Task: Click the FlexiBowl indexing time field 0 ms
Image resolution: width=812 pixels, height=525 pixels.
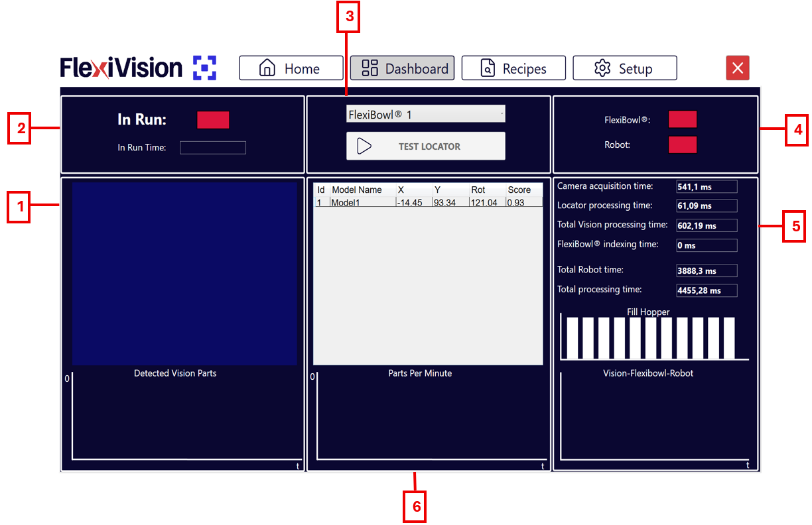Action: [707, 245]
